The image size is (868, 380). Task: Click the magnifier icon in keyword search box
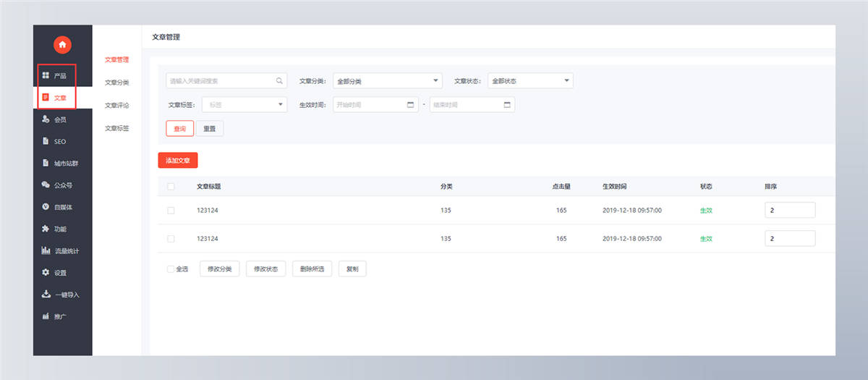279,81
